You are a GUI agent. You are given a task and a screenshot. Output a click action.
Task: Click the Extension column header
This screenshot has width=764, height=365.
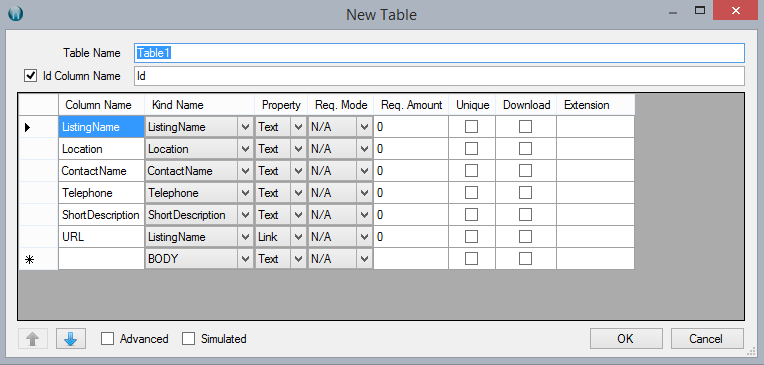click(x=595, y=105)
